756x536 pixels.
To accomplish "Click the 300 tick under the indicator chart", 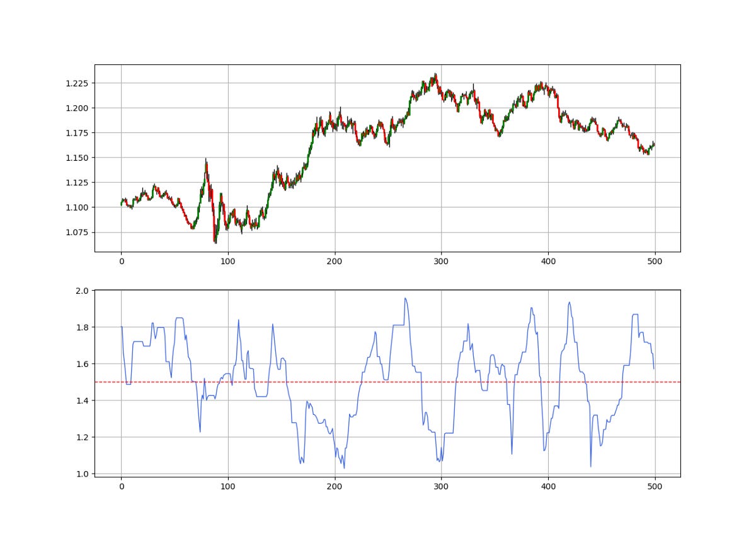I will coord(442,486).
